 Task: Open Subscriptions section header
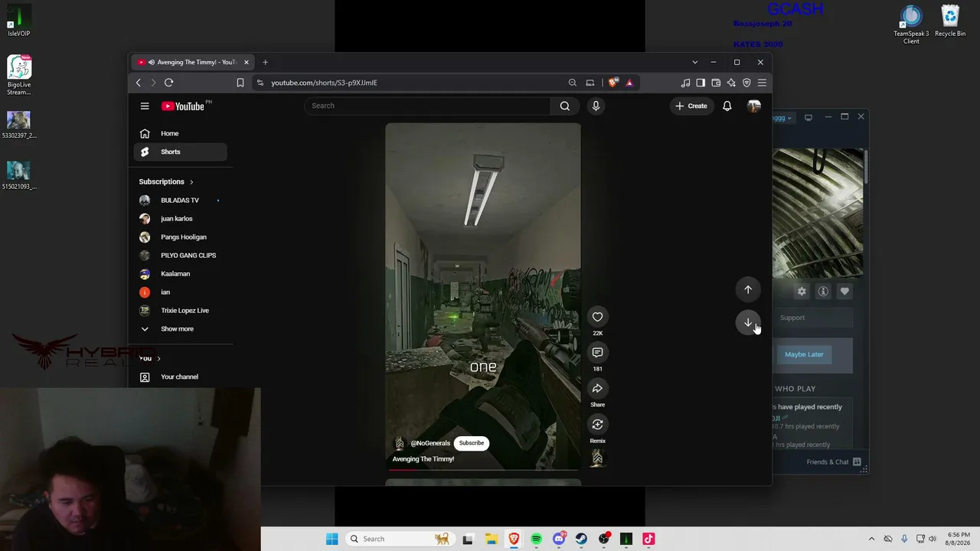point(166,181)
